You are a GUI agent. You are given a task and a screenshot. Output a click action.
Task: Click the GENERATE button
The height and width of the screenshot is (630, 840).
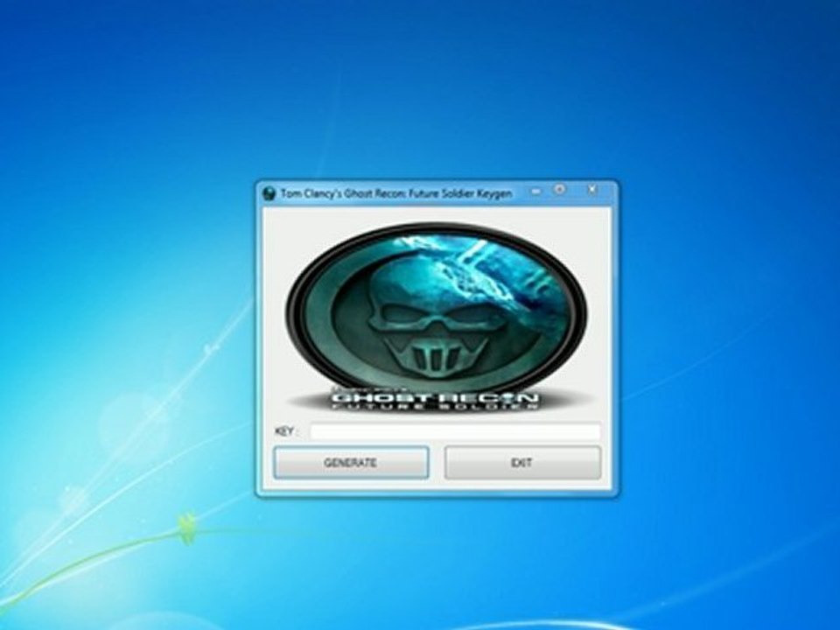(x=351, y=462)
